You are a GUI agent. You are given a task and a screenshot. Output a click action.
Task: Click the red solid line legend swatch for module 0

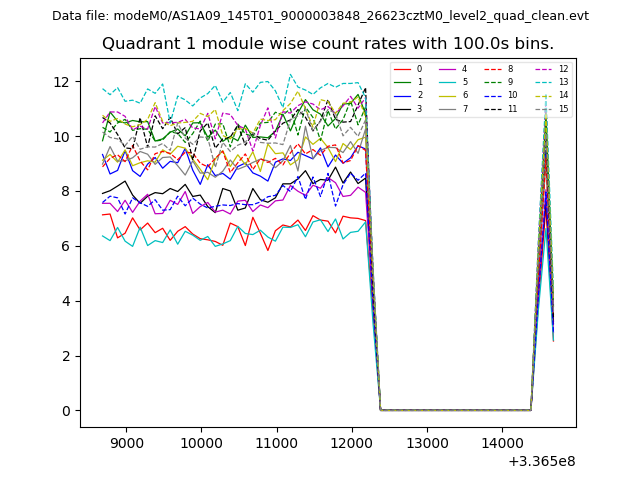403,69
